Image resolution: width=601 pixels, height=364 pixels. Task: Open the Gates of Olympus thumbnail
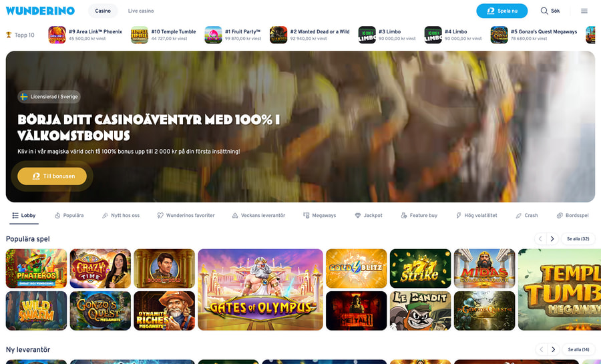tap(260, 289)
